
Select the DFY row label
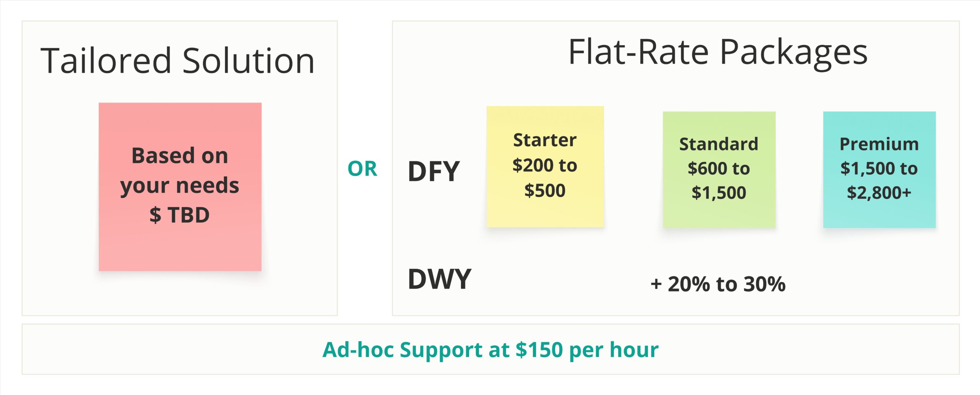434,171
